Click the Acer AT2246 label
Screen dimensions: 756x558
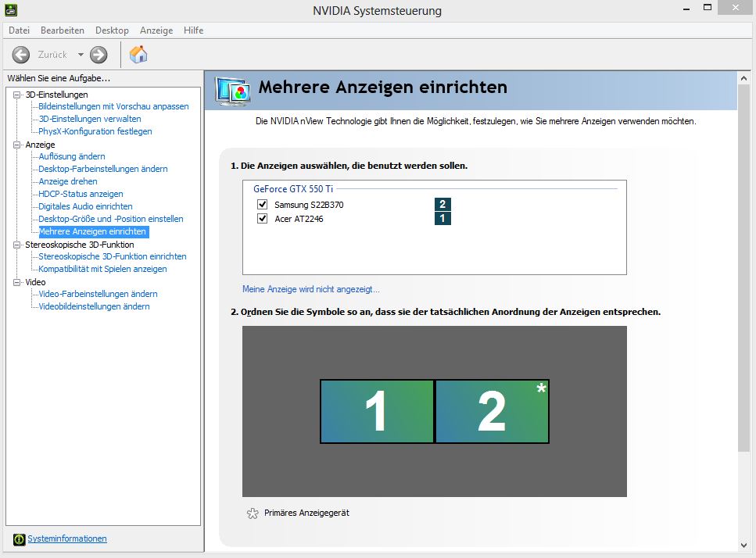click(299, 220)
